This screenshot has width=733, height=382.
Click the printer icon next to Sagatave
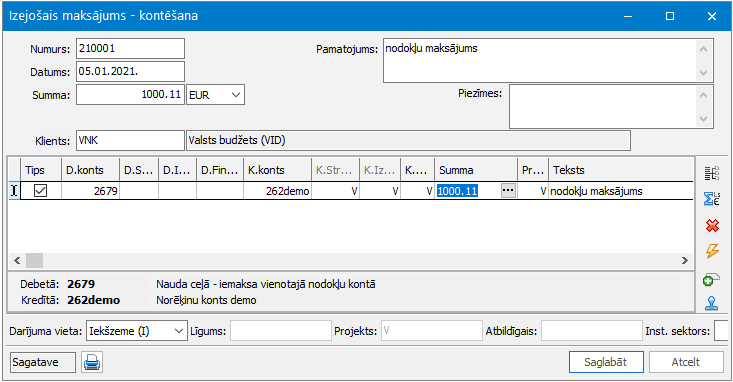click(92, 362)
